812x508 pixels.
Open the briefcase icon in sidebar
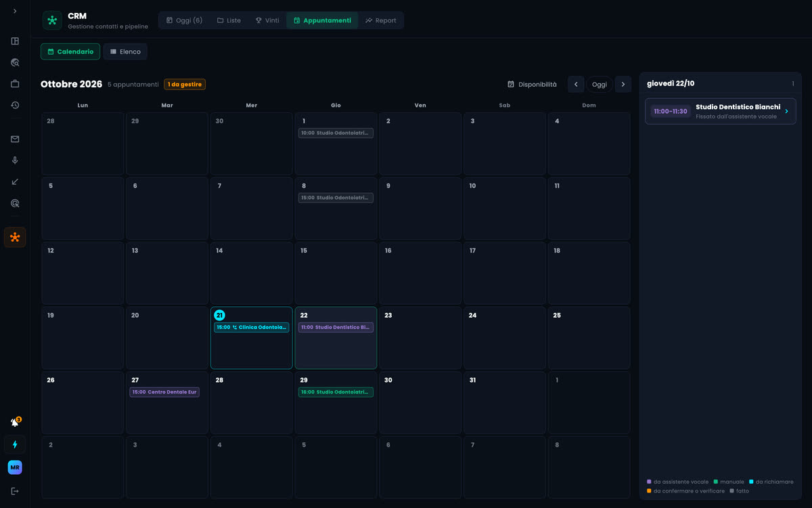(15, 84)
